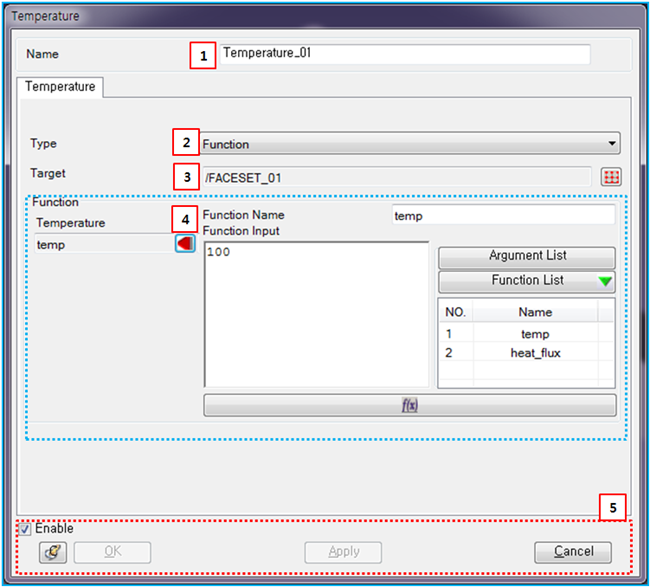
Task: Click the OK button
Action: pos(112,552)
